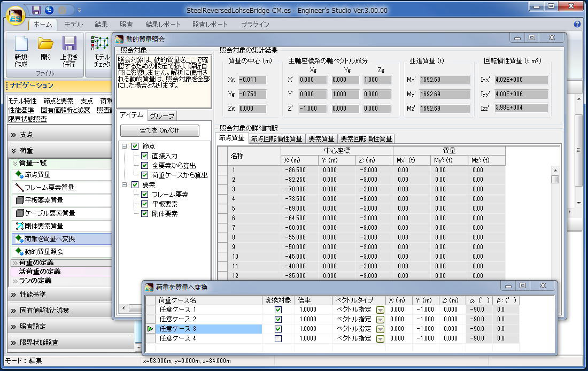Switch to the モデル ribbon tab
The image size is (588, 371).
click(73, 25)
